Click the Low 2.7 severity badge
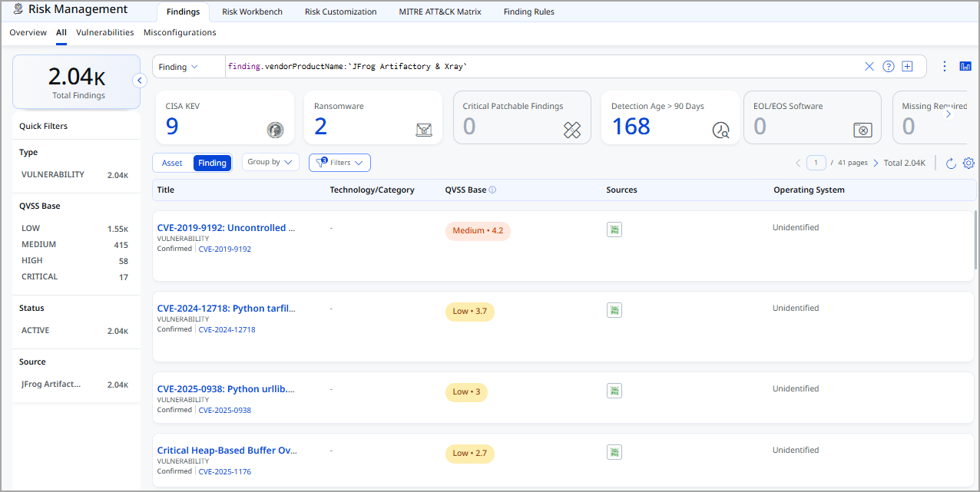Screen dimensions: 980x492 pyautogui.click(x=470, y=454)
